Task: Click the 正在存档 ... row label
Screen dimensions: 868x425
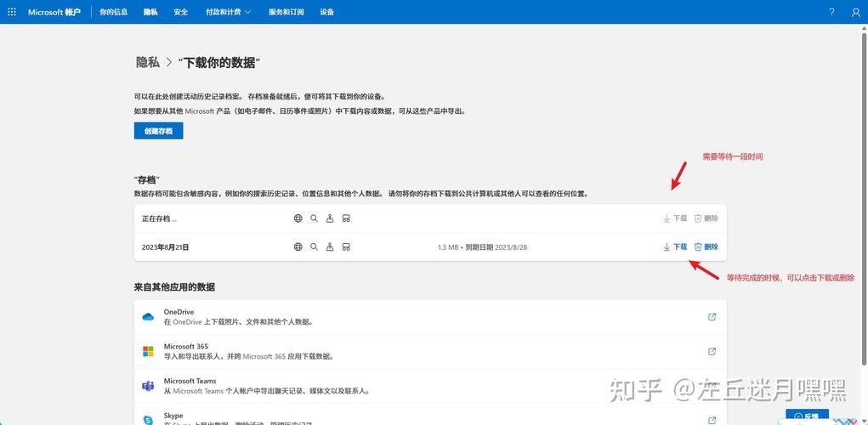Action: (160, 218)
